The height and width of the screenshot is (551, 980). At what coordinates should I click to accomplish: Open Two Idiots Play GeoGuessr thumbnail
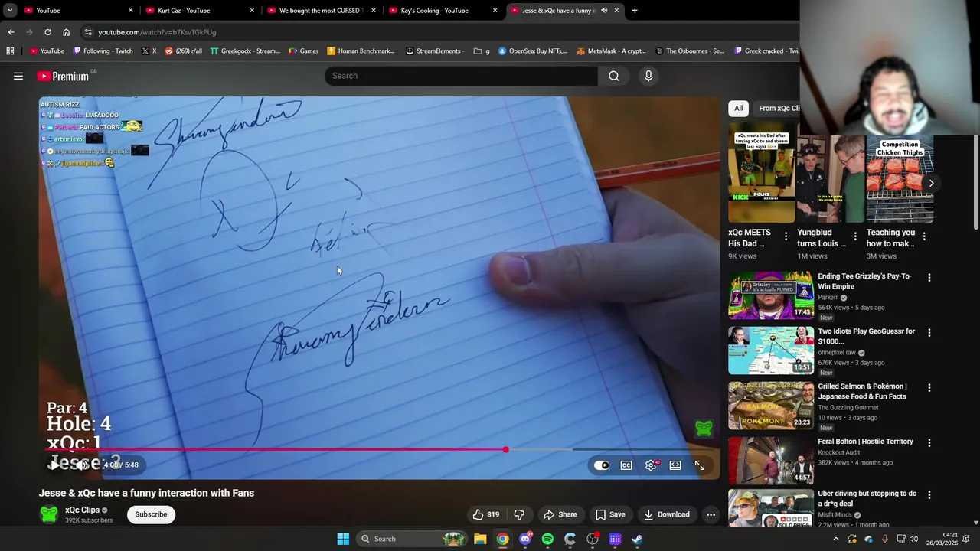tap(771, 350)
